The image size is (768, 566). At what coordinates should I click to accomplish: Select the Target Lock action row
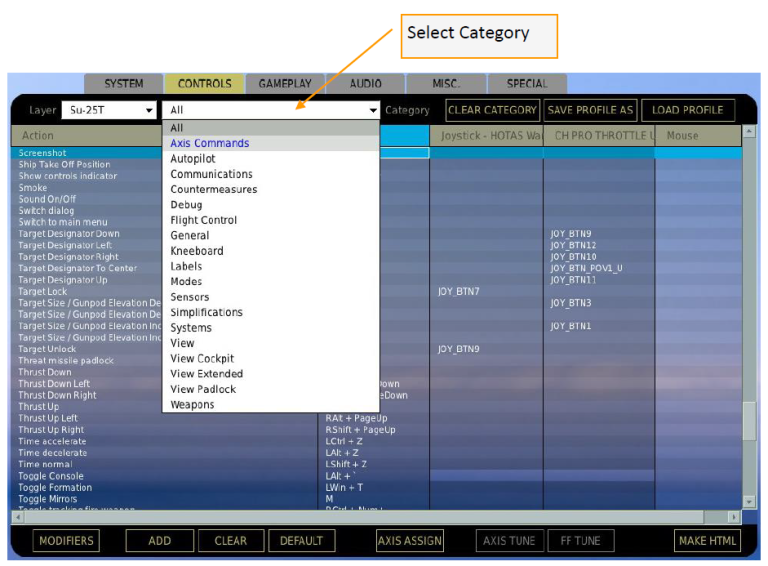point(45,292)
